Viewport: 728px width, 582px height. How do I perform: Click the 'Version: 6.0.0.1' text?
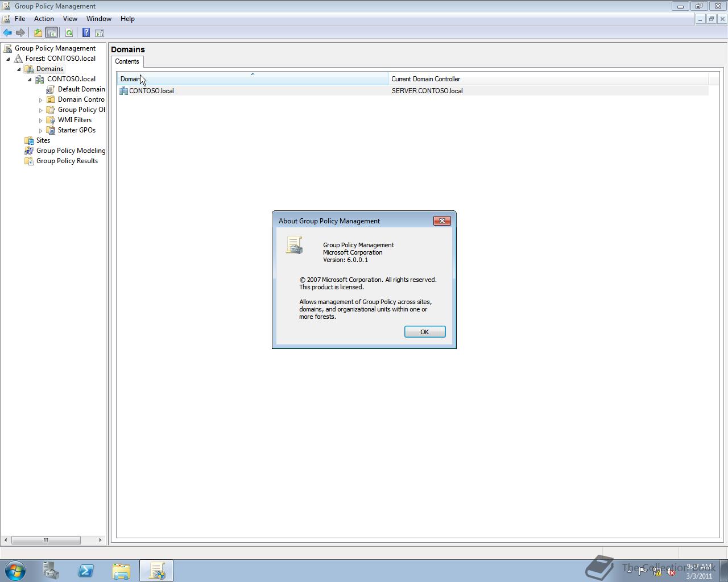pos(345,260)
